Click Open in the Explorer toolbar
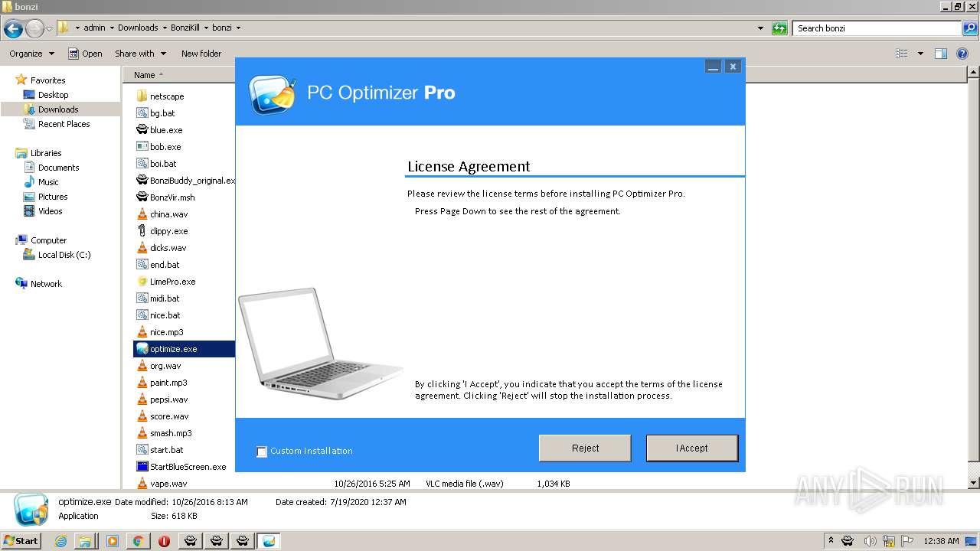Image resolution: width=980 pixels, height=551 pixels. 85,54
